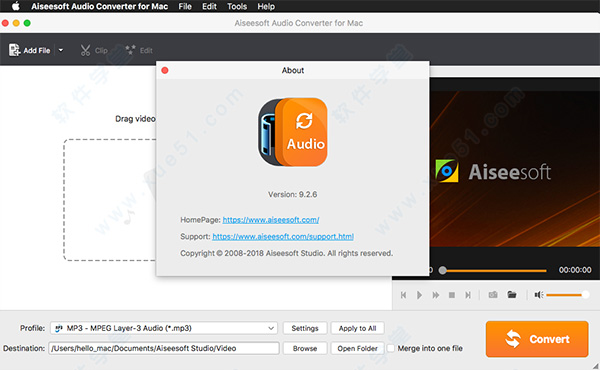Click the Aiseesoft logo in preview
Image resolution: width=600 pixels, height=370 pixels.
(x=494, y=171)
